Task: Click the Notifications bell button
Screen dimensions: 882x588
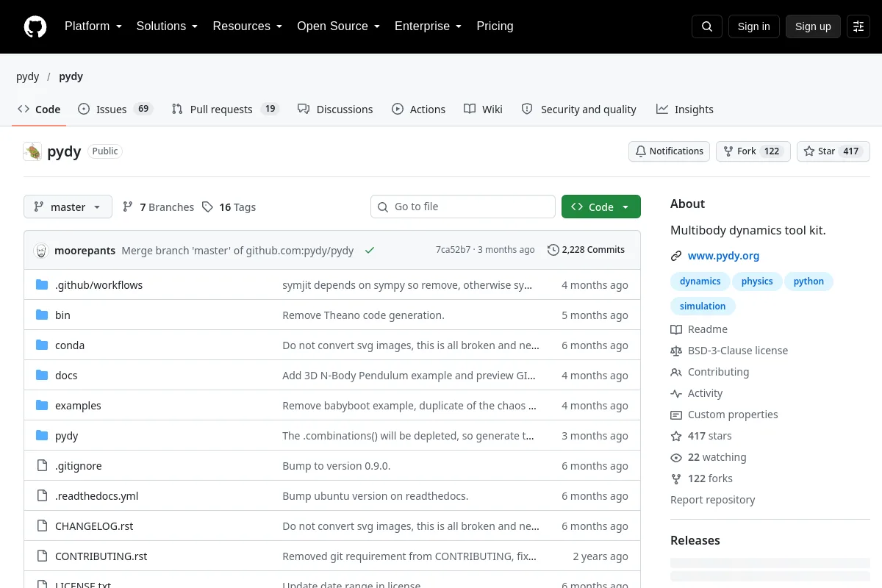Action: 669,151
